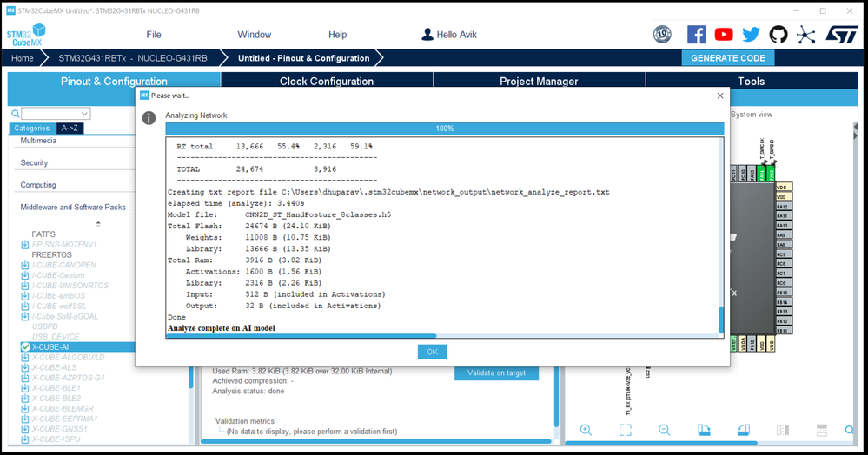Click the Validate on target button
The width and height of the screenshot is (868, 455).
496,373
